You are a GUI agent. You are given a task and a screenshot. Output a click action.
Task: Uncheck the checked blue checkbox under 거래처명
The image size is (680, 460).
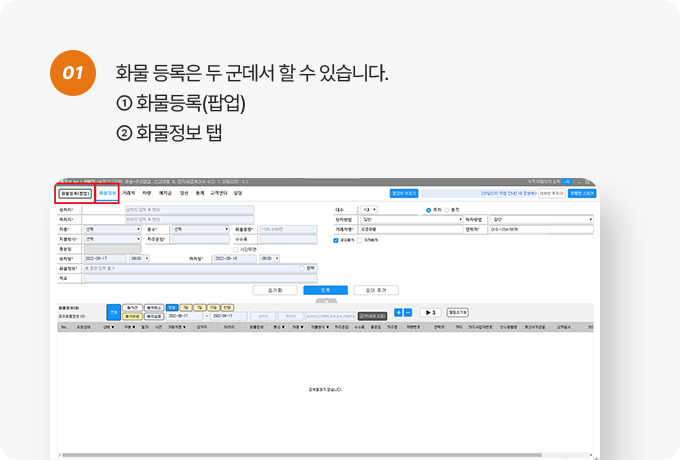tap(336, 240)
